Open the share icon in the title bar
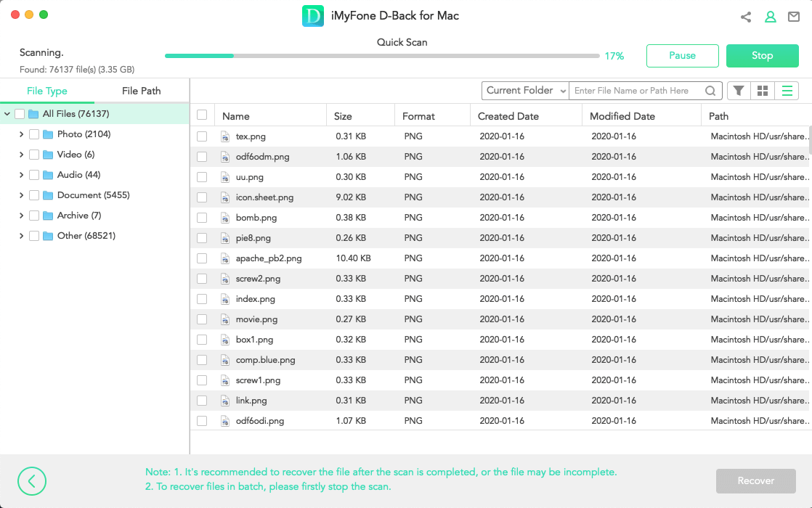Screen dimensions: 812x508 (746, 17)
